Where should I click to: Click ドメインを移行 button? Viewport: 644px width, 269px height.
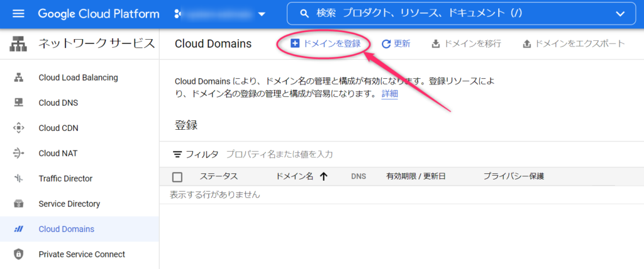click(466, 43)
